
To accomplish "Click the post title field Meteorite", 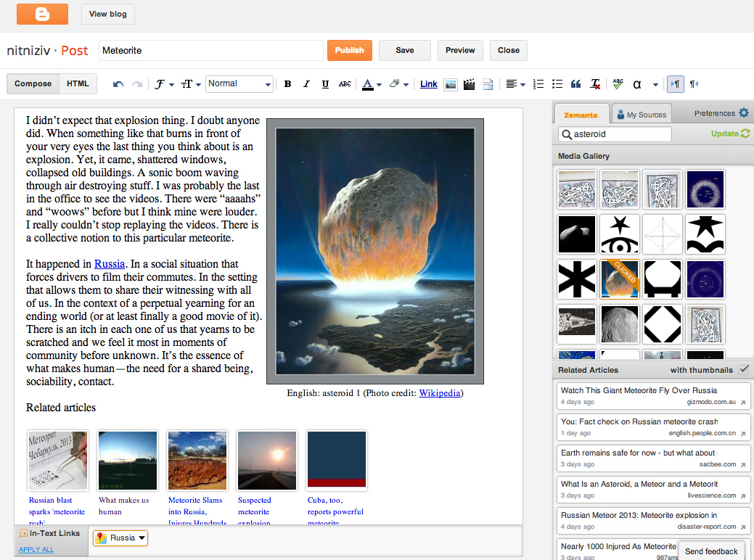I will 211,51.
